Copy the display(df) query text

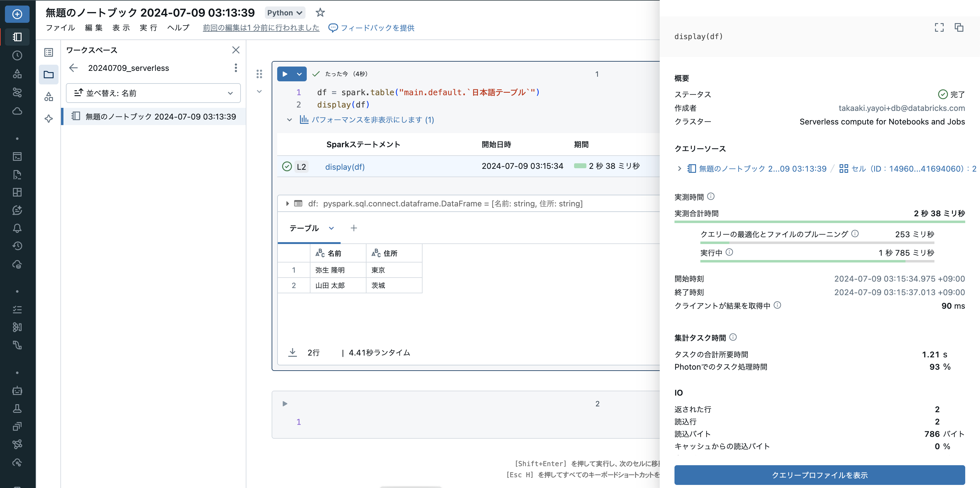click(x=959, y=27)
